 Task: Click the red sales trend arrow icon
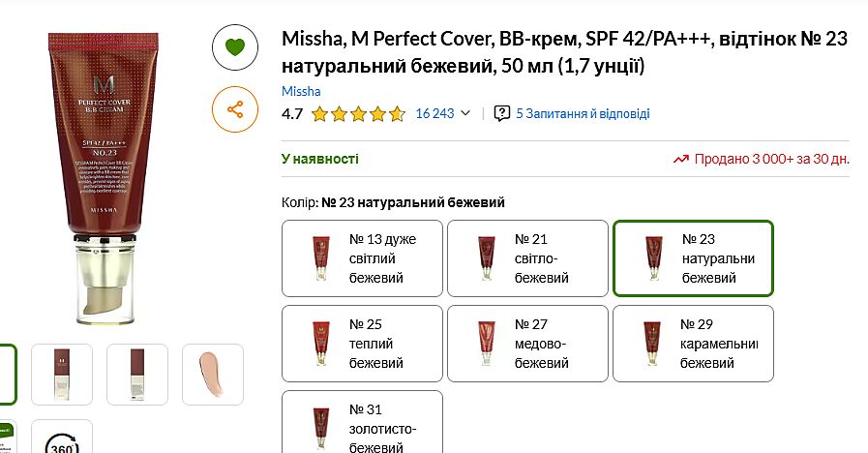[x=680, y=159]
